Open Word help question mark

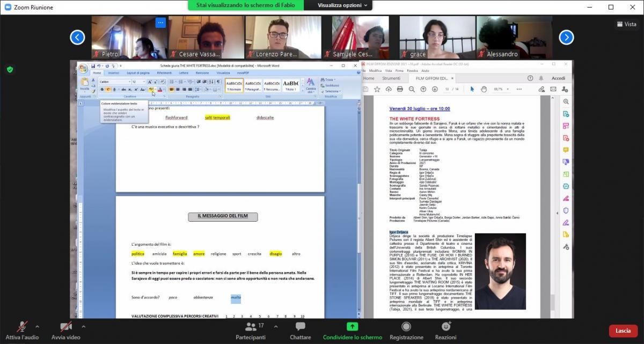point(358,72)
